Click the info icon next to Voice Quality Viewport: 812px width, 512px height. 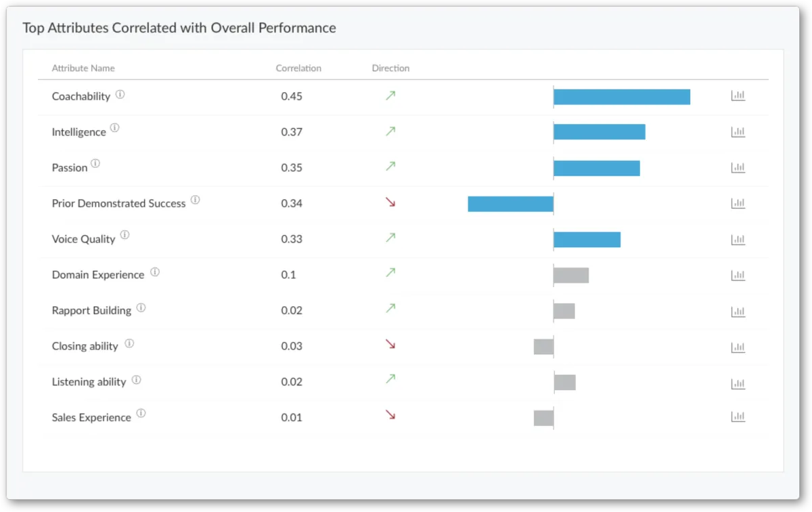pos(125,236)
